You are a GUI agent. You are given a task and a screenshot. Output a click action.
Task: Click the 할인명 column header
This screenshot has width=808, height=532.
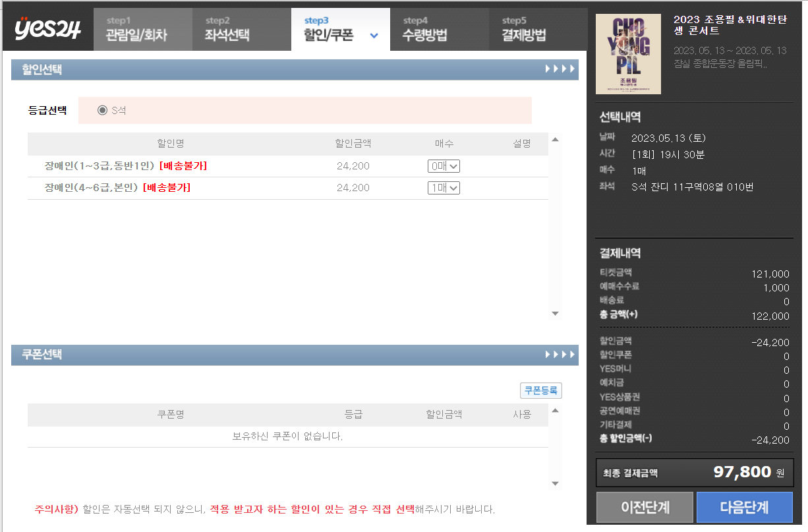pyautogui.click(x=170, y=144)
